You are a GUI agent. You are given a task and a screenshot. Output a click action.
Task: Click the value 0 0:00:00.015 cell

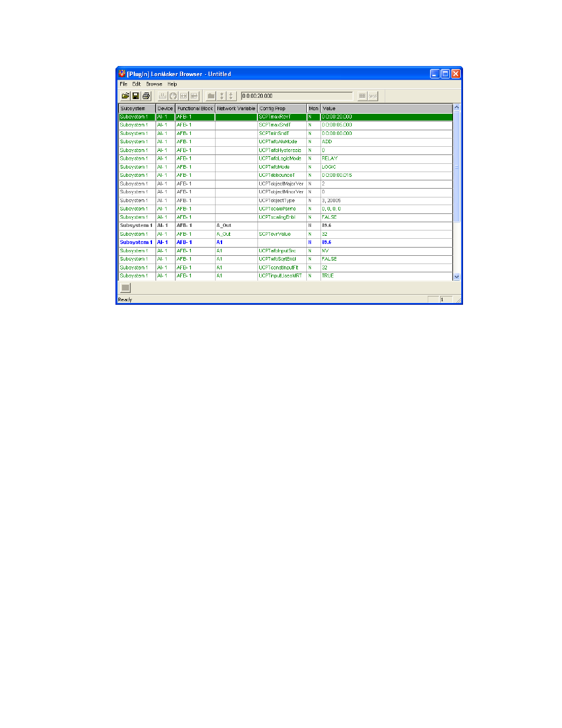pyautogui.click(x=386, y=175)
